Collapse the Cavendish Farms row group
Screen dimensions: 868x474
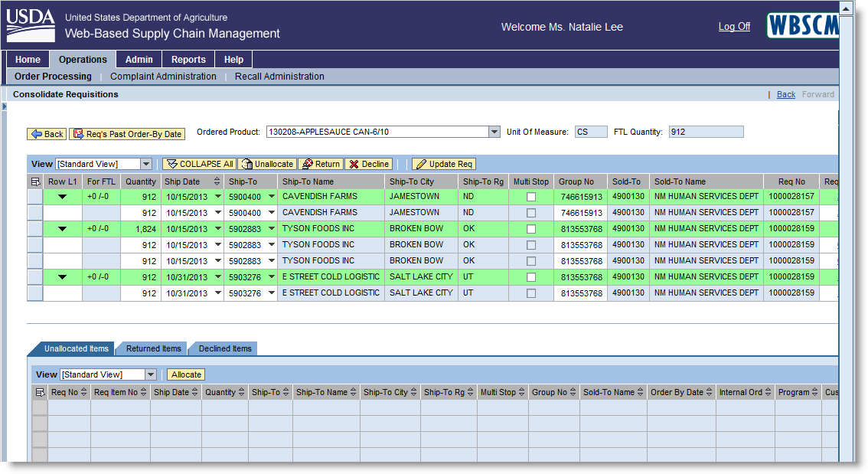point(63,197)
